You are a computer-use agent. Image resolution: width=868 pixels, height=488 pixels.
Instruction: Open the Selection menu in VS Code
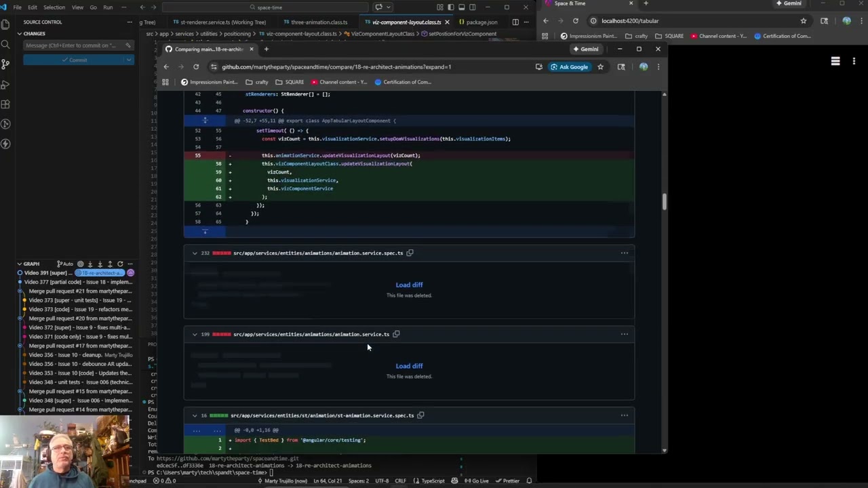point(54,7)
